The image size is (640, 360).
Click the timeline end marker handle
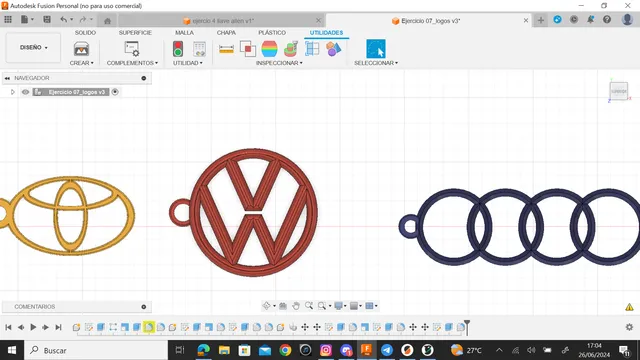point(467,326)
